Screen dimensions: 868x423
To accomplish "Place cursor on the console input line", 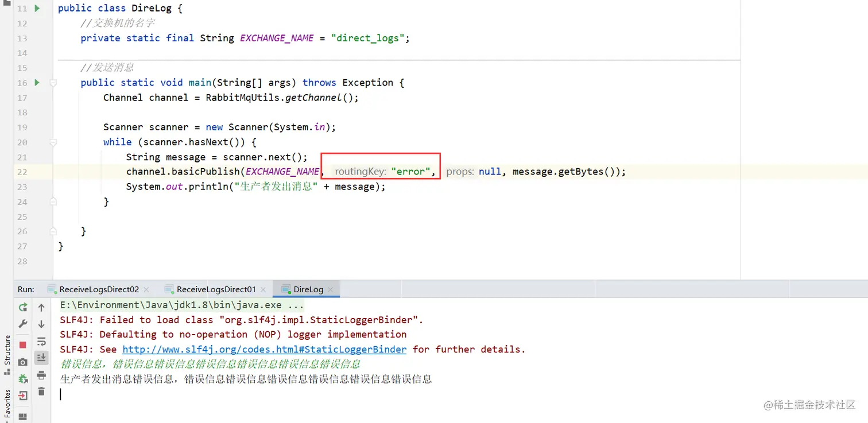I will [61, 394].
